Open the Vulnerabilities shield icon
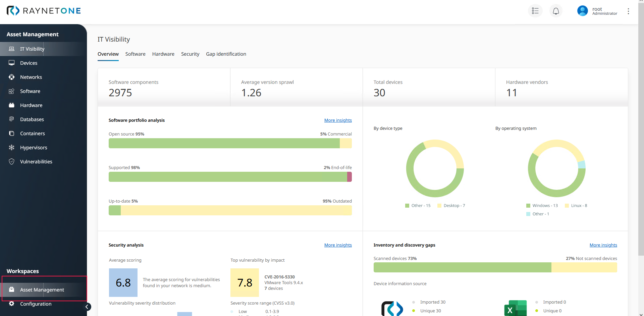The image size is (644, 316). tap(12, 162)
